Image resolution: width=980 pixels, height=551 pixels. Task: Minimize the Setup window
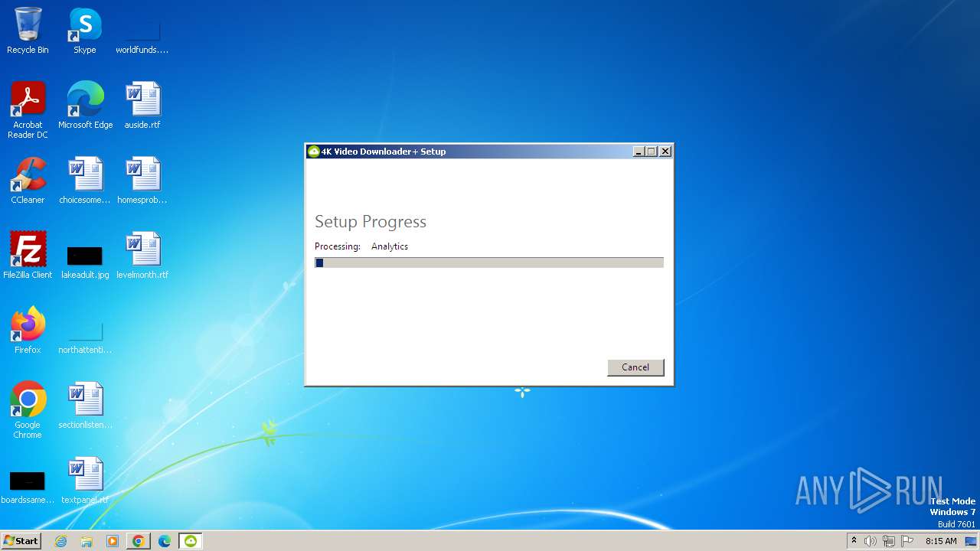pos(639,152)
